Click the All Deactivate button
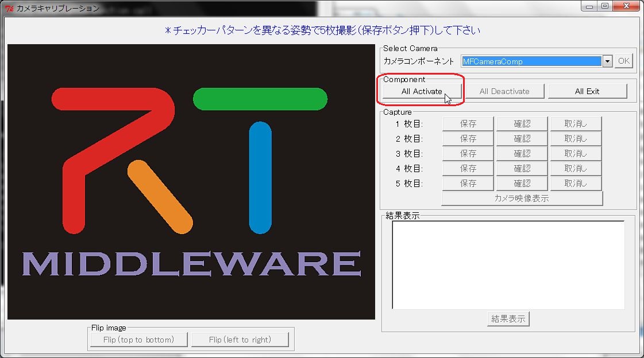644x358 pixels. pyautogui.click(x=505, y=91)
